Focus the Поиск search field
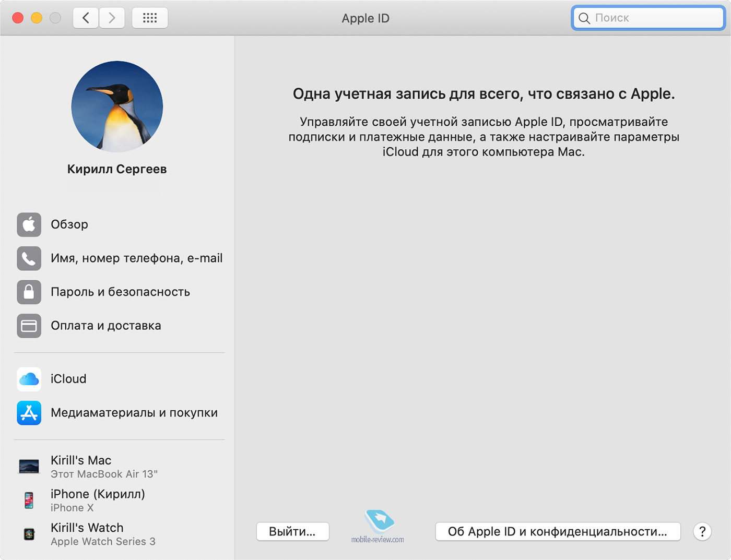 click(648, 18)
